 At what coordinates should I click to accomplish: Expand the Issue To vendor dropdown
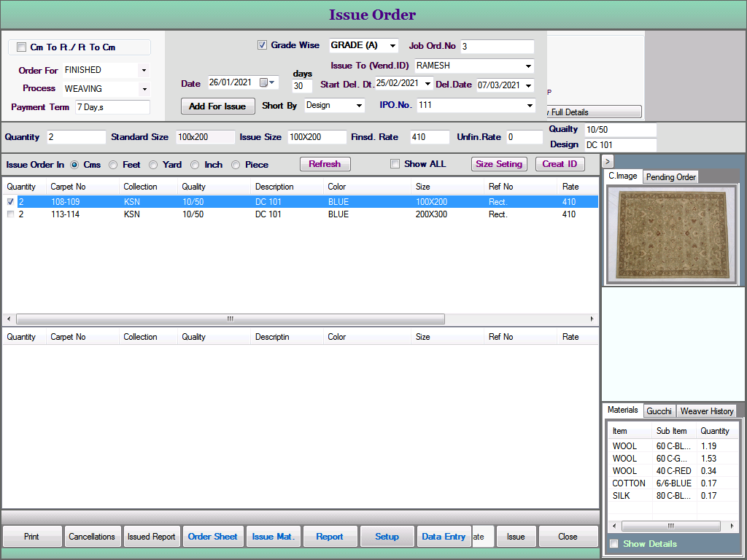(x=528, y=66)
